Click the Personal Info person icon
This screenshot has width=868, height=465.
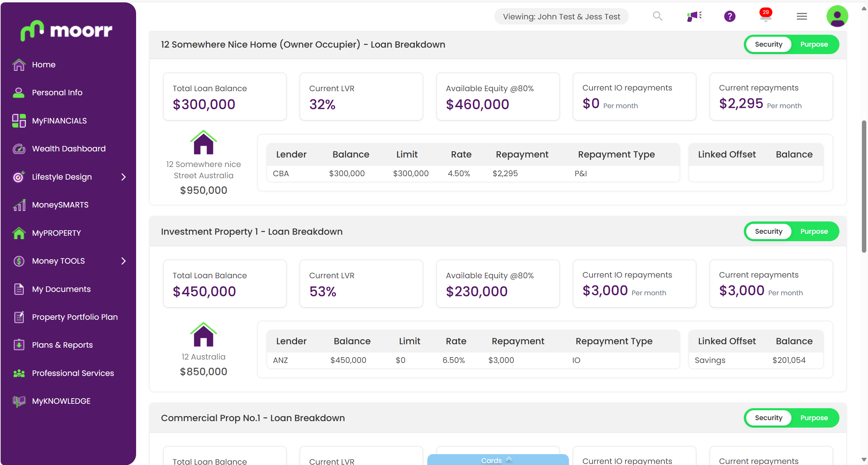[x=19, y=93]
